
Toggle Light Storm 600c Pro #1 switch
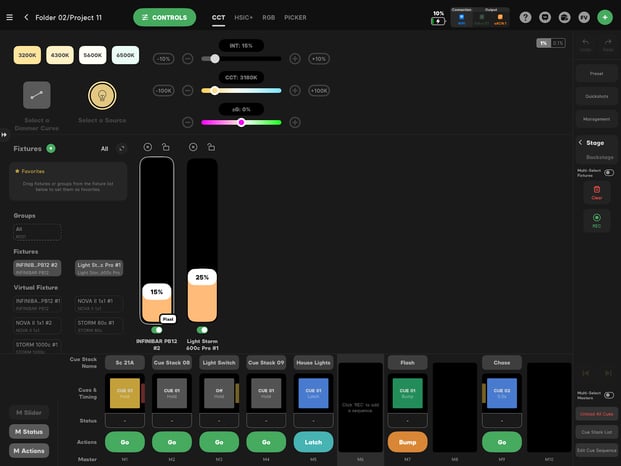coord(202,330)
